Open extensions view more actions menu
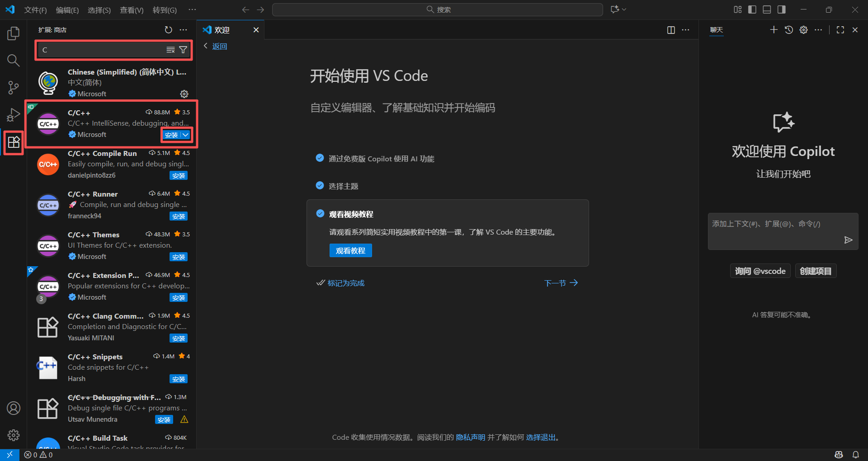 [183, 30]
